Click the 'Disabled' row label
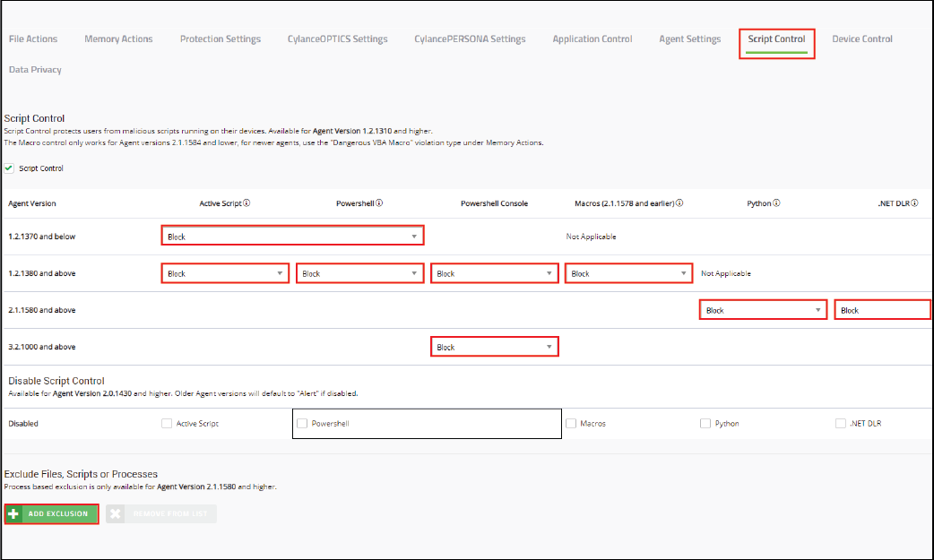This screenshot has width=934, height=560. click(23, 424)
